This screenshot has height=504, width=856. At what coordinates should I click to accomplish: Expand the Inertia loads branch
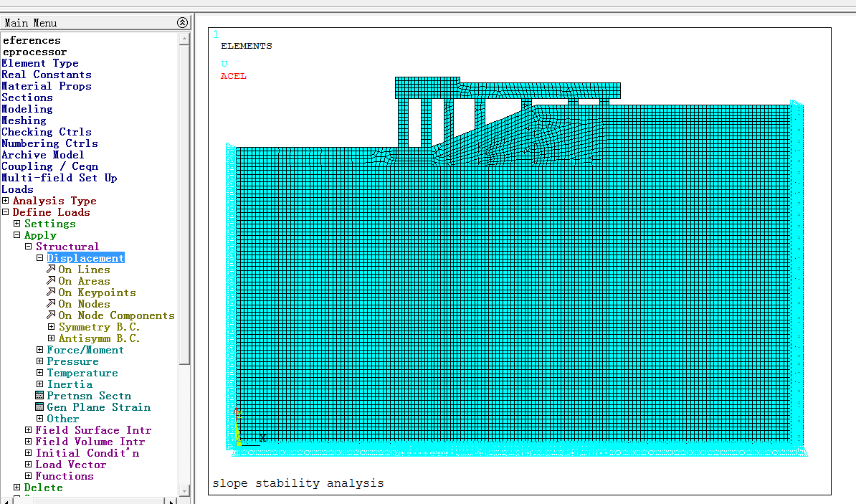tap(40, 384)
